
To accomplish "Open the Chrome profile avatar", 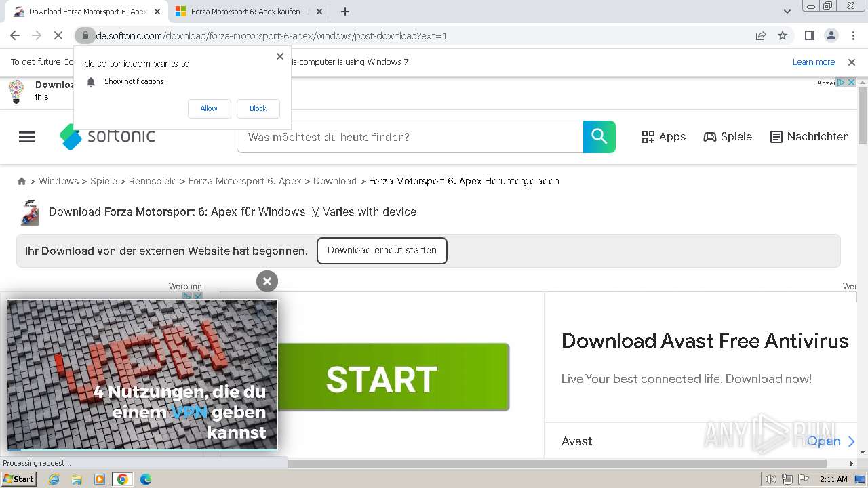I will (831, 36).
